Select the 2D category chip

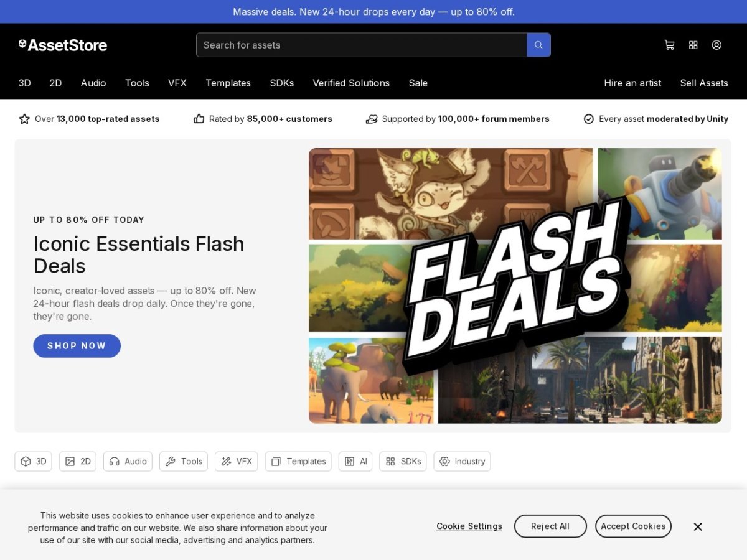(78, 461)
